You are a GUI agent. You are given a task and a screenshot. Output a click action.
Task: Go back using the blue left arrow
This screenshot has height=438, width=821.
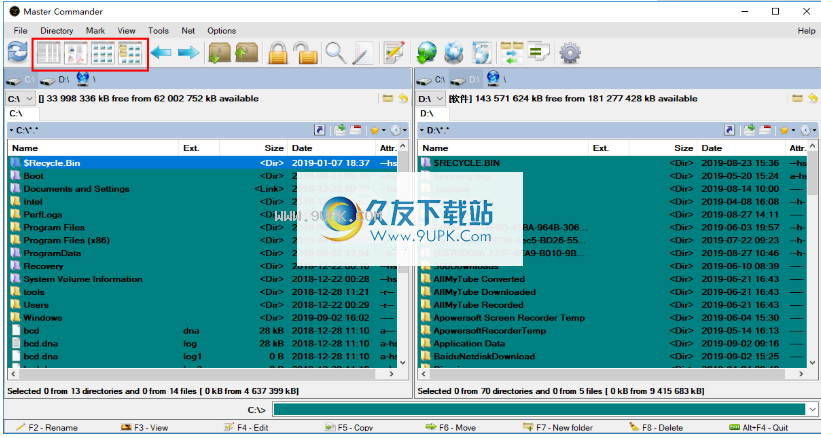coord(161,53)
